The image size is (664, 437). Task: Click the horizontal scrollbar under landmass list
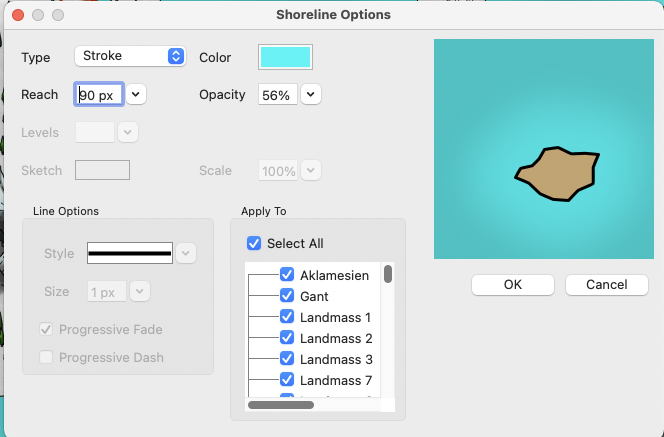(281, 405)
